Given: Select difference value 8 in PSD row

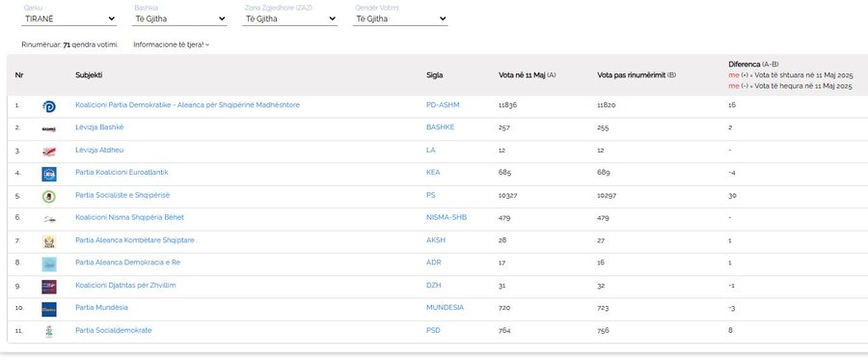Looking at the screenshot, I should (x=730, y=330).
